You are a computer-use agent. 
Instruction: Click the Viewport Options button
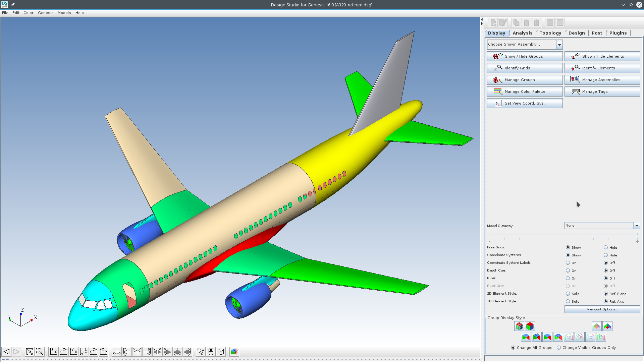coord(602,309)
